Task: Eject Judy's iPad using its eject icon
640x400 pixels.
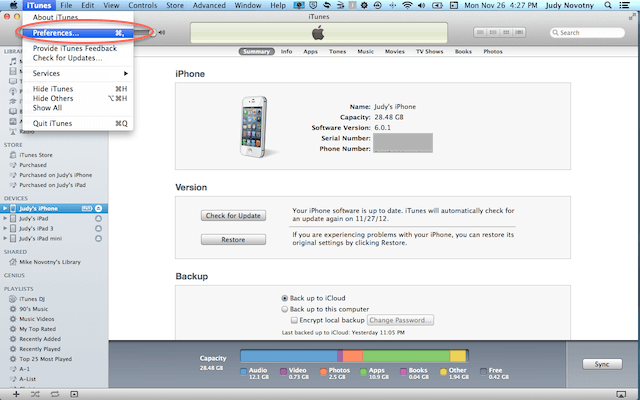Action: [x=98, y=218]
